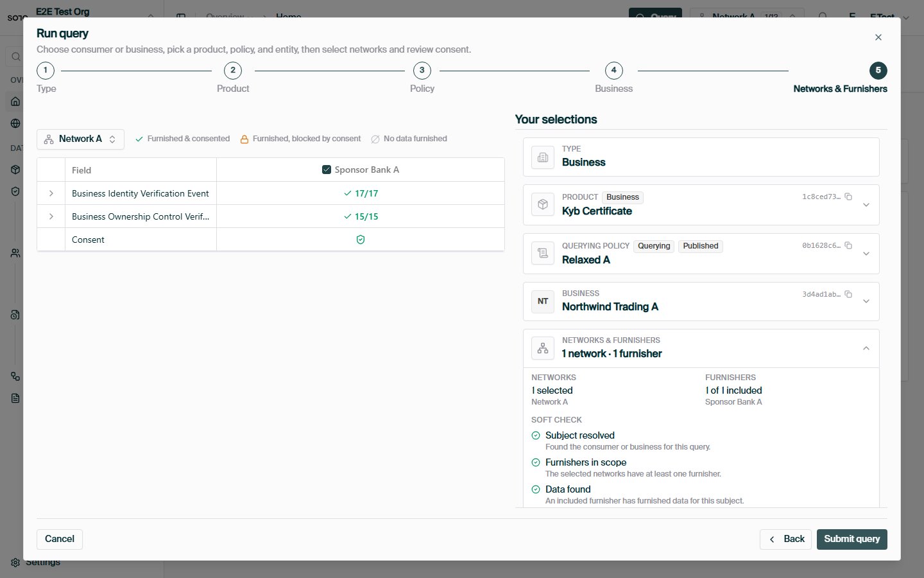Open the shield-check icon in sidebar
924x578 pixels.
pyautogui.click(x=15, y=191)
